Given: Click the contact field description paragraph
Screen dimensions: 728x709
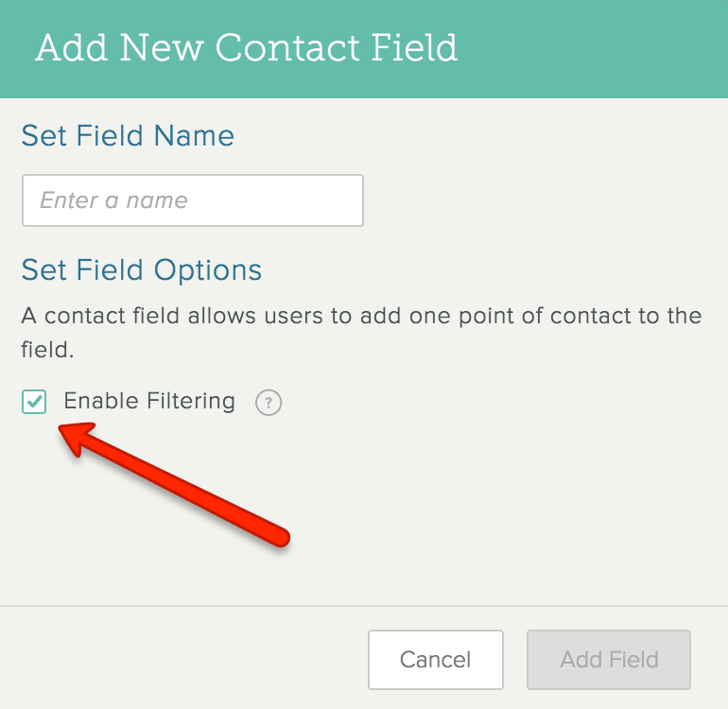Looking at the screenshot, I should click(361, 333).
